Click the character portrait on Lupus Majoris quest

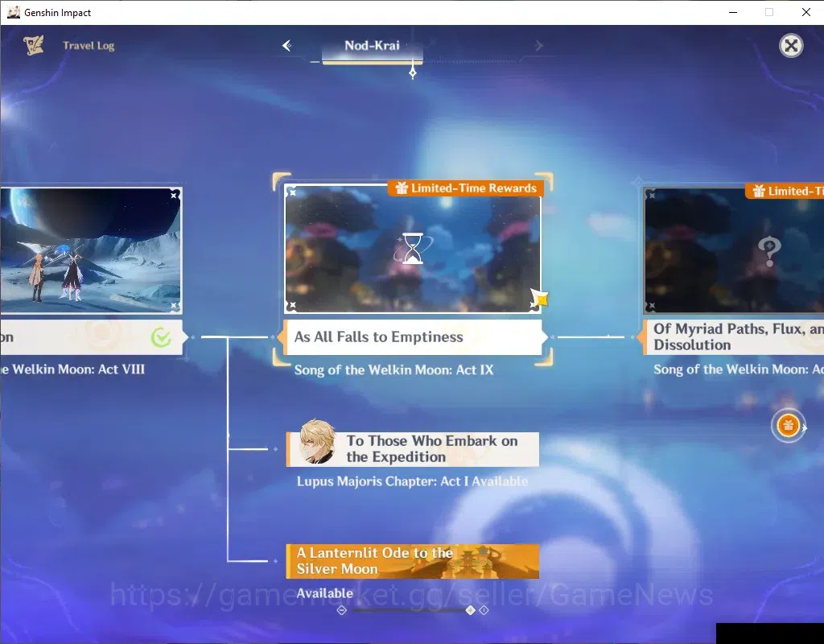(317, 442)
